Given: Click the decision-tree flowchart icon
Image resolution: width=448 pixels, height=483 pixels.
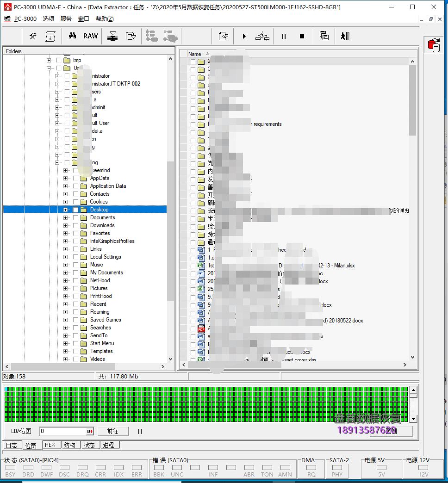Looking at the screenshot, I should pyautogui.click(x=262, y=37).
